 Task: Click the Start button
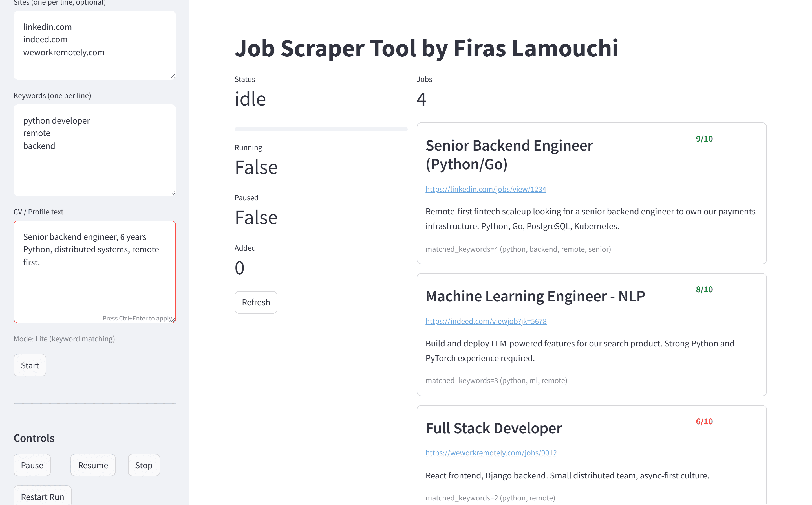(x=30, y=365)
